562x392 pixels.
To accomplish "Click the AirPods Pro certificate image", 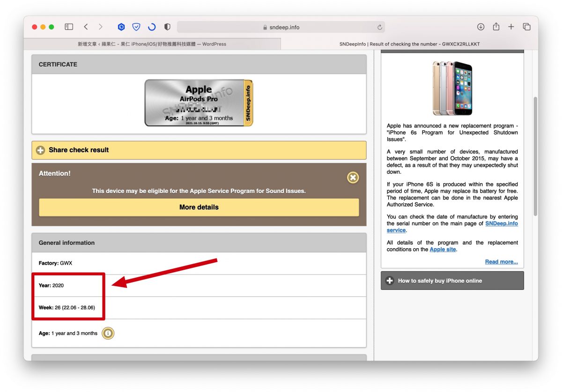I will point(199,103).
